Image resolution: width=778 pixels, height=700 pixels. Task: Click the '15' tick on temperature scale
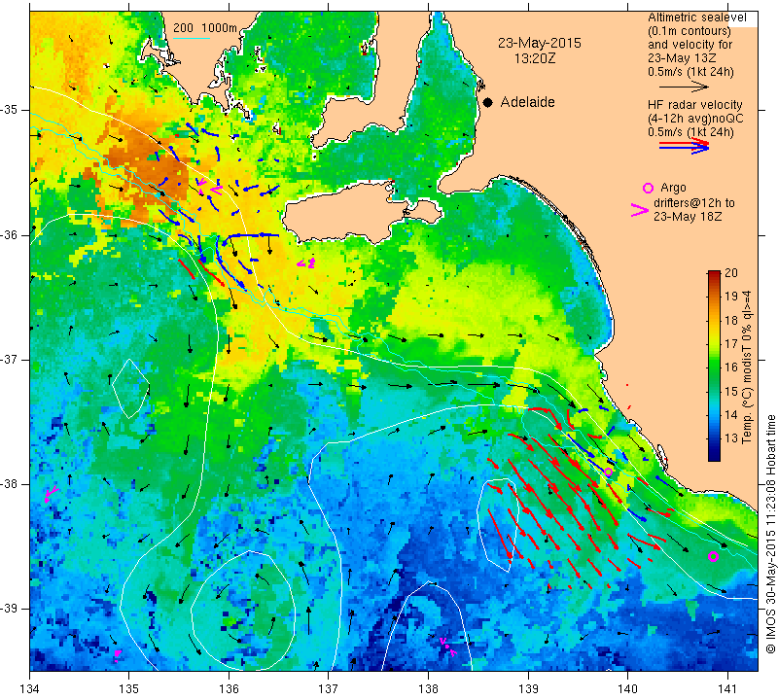pos(731,392)
